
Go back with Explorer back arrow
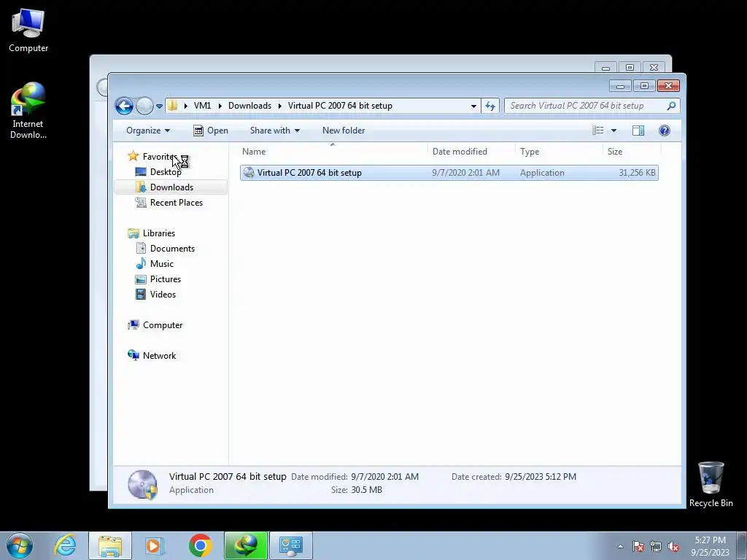[x=124, y=106]
